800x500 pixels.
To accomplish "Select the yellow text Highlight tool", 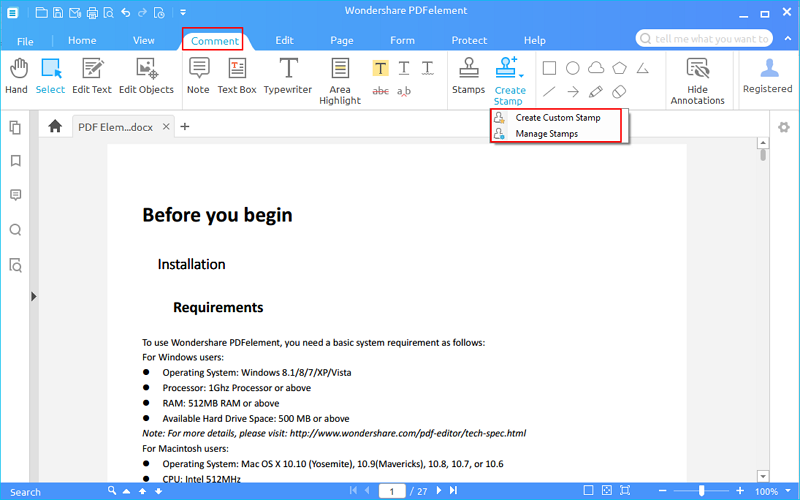I will [380, 68].
